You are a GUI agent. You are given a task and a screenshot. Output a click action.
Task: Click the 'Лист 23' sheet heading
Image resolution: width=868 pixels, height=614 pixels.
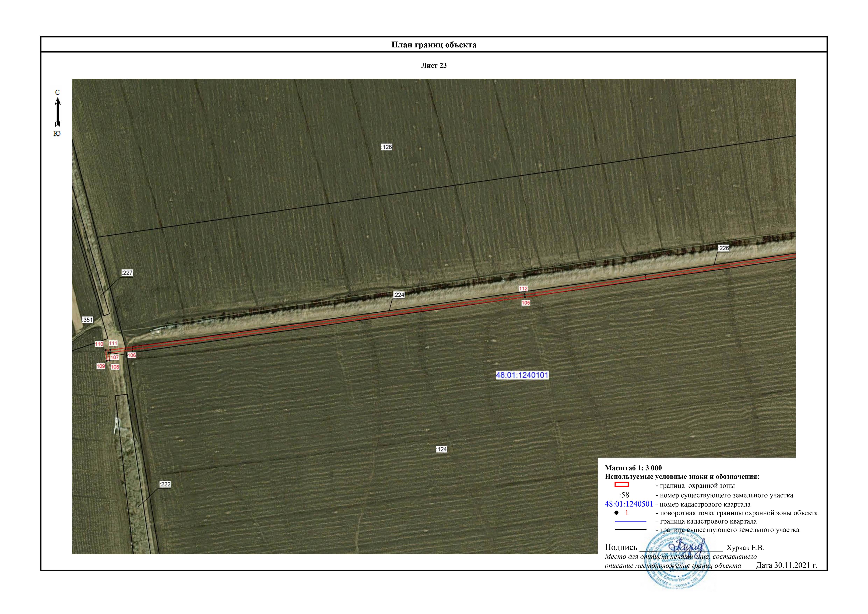coord(434,65)
